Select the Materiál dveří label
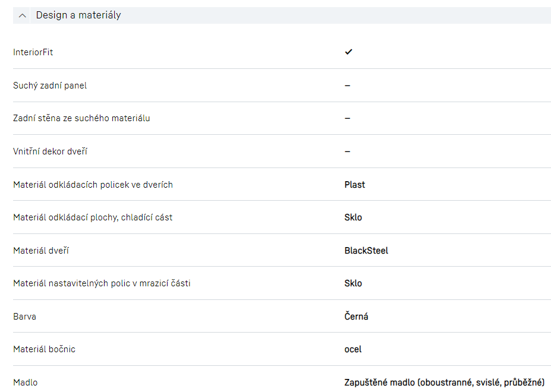The width and height of the screenshot is (551, 392). 41,251
